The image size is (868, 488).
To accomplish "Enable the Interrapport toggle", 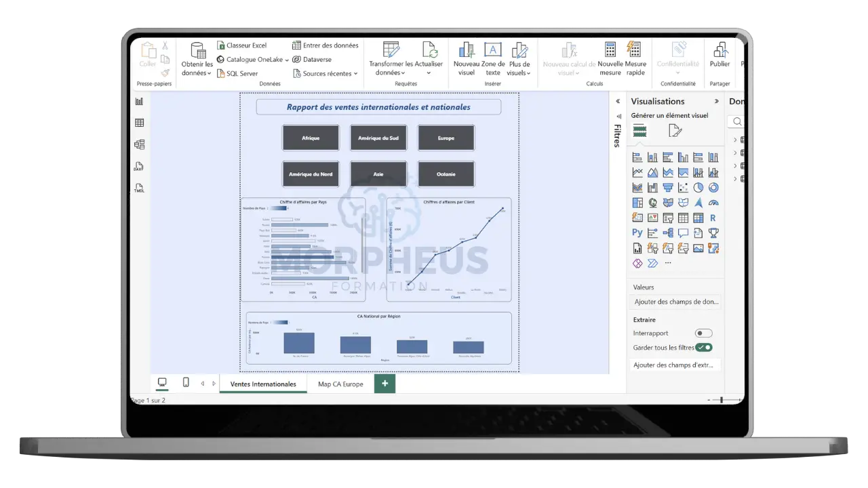I will (703, 333).
